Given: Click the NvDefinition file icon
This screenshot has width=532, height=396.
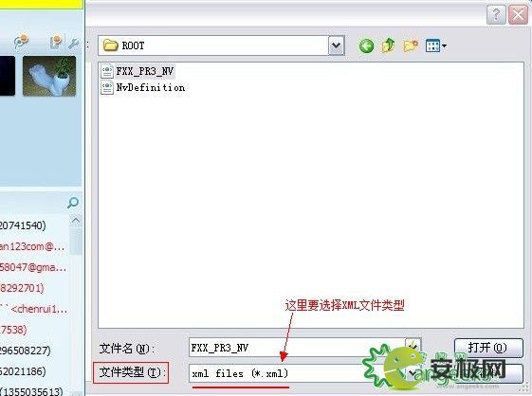Looking at the screenshot, I should click(x=107, y=87).
